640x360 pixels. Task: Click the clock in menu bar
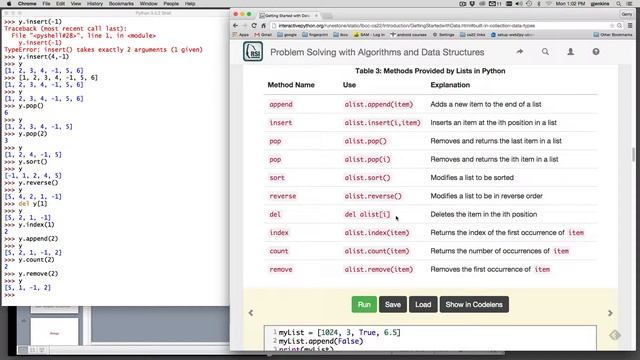[x=570, y=4]
